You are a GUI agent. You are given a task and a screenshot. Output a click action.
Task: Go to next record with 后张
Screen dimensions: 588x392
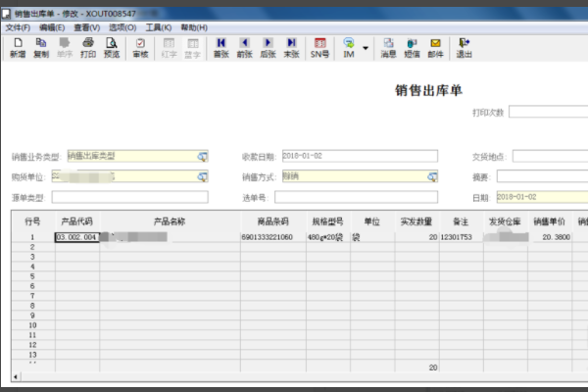click(x=268, y=48)
